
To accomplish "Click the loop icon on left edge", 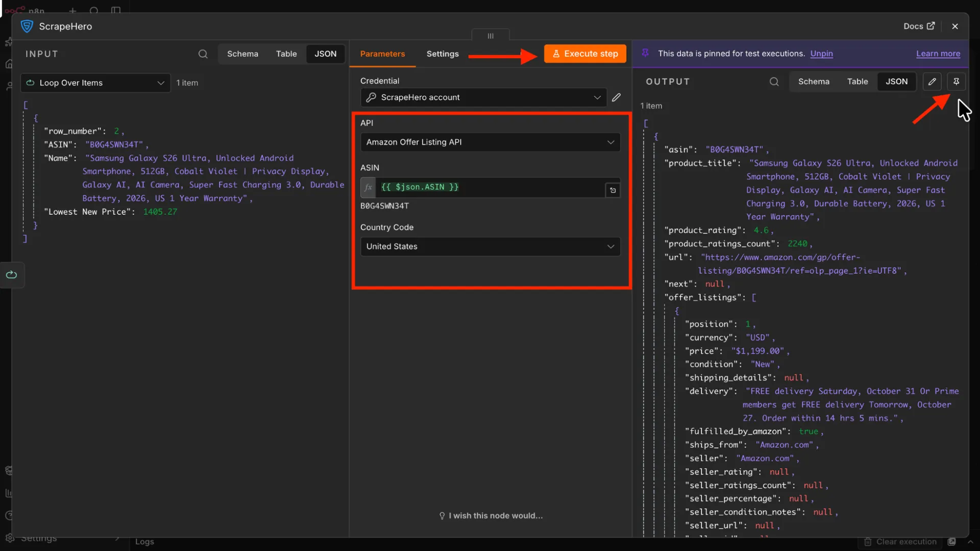I will [11, 275].
